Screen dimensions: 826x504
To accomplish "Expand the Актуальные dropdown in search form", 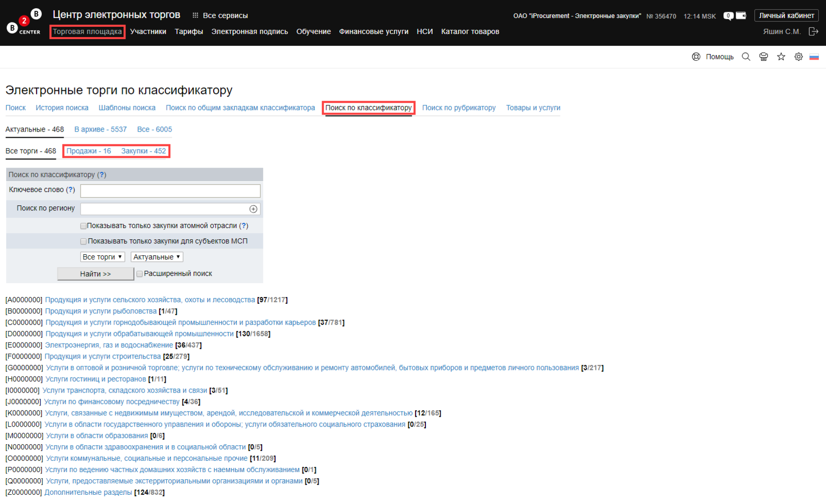I will (157, 257).
